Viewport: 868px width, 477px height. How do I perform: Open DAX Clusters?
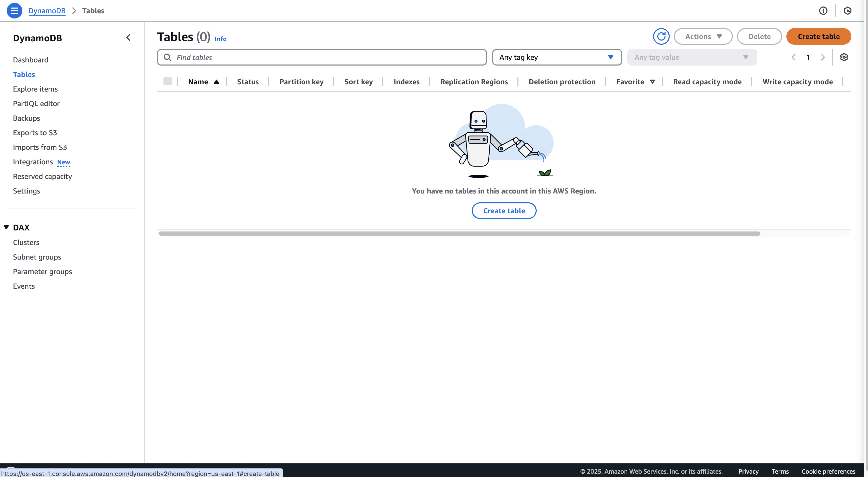pos(26,243)
